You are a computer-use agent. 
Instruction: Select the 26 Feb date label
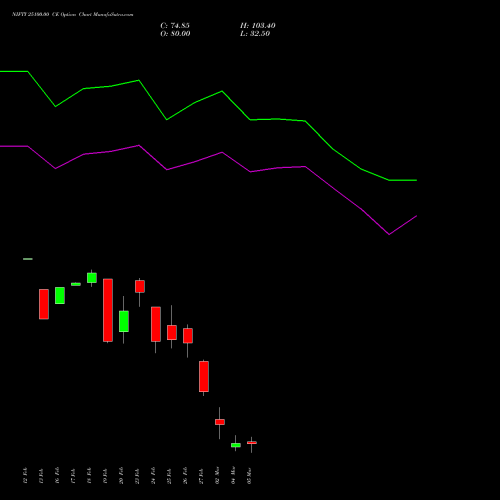[x=185, y=476]
